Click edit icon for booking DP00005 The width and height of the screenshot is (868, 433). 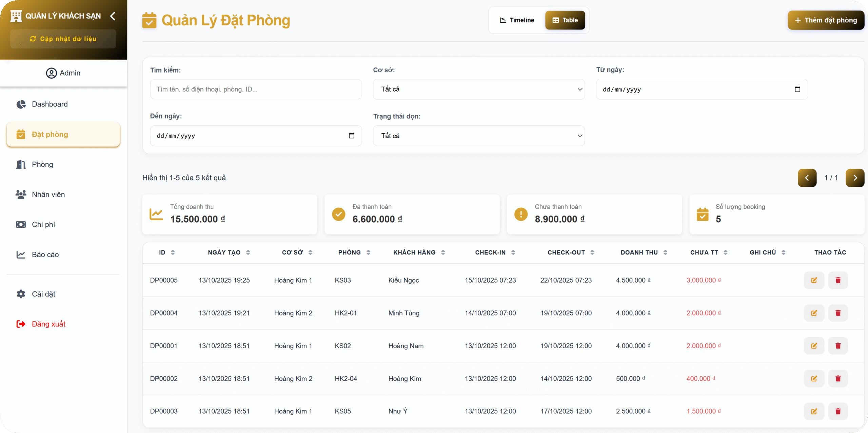pyautogui.click(x=814, y=280)
